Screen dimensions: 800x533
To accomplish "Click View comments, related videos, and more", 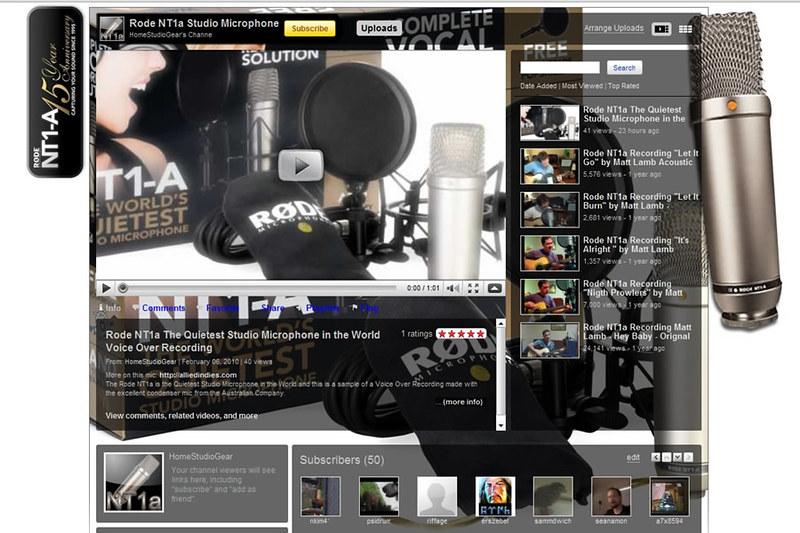I will click(182, 416).
